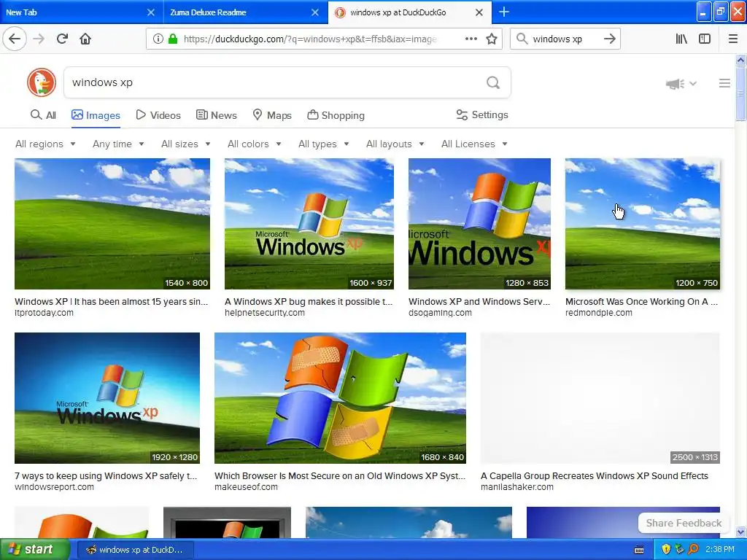This screenshot has height=560, width=747.
Task: Select the Images results tab
Action: (x=96, y=115)
